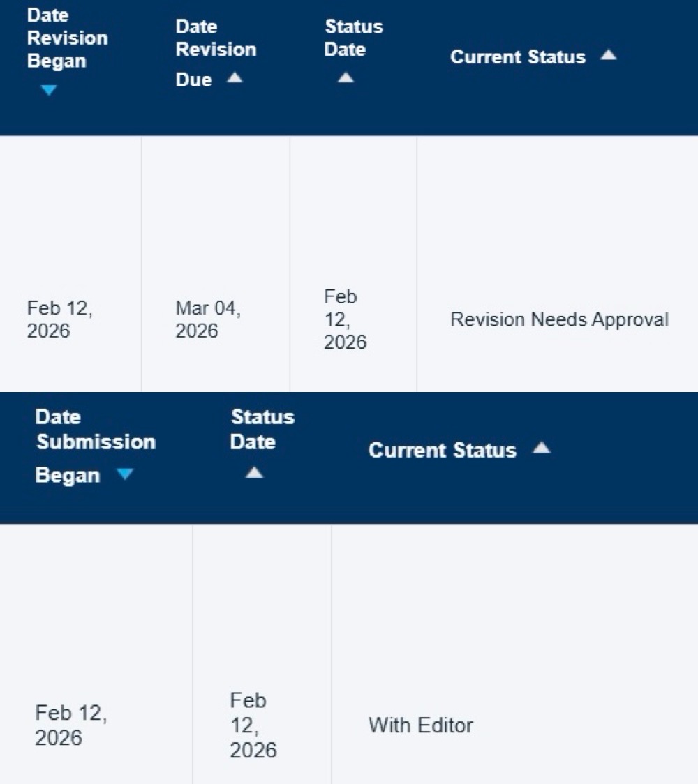This screenshot has height=784, width=698.
Task: Click blue sort arrow beside Date Submission Began
Action: coord(124,474)
